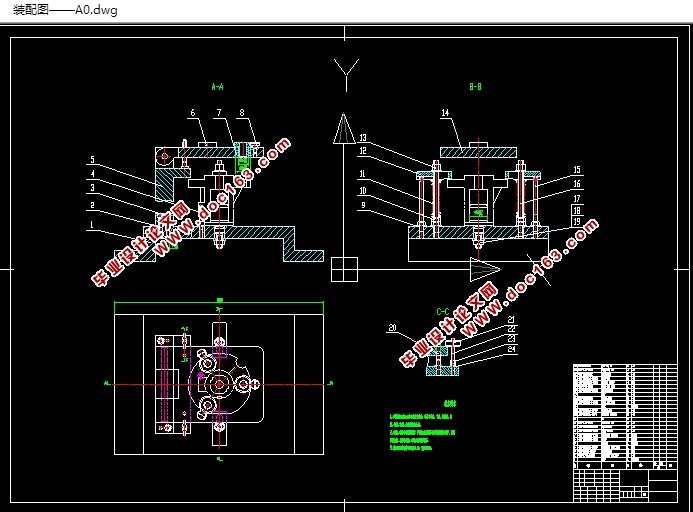
Task: Click the UCS Y-axis arrowhead
Action: (344, 129)
